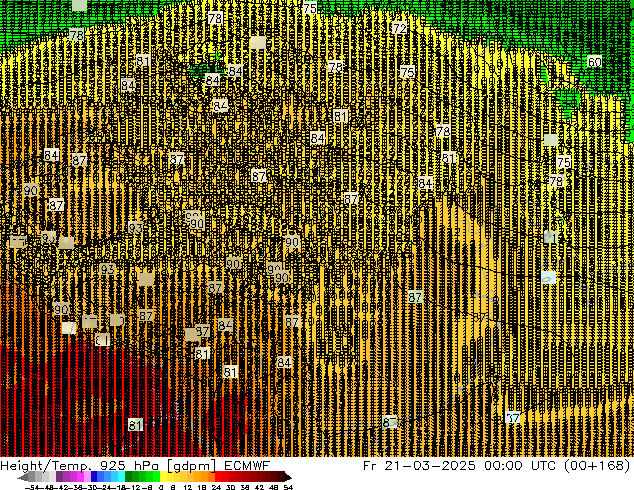Select the ECMWF model name in title
Screen dimensions: 634x490
click(247, 465)
